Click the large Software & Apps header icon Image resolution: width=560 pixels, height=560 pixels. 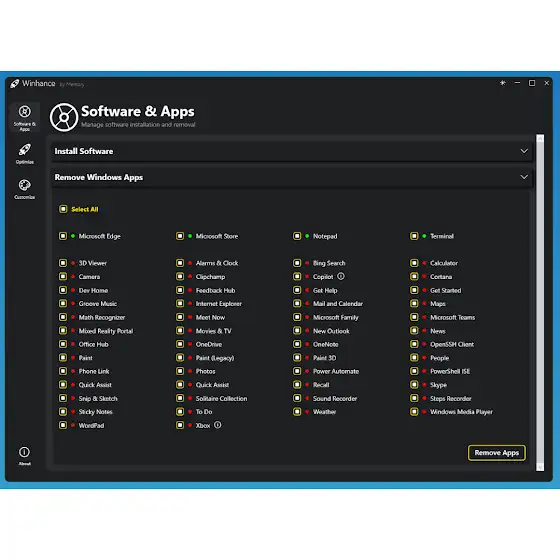pos(64,117)
